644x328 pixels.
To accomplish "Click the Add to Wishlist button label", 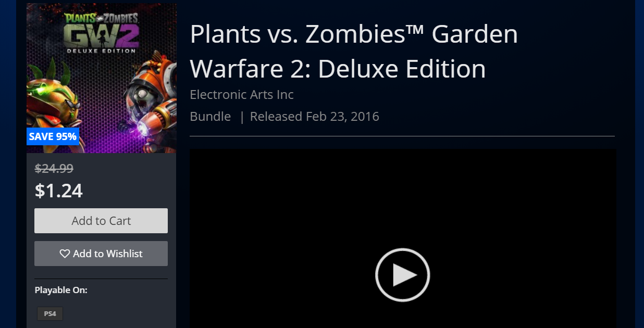I will (x=108, y=254).
